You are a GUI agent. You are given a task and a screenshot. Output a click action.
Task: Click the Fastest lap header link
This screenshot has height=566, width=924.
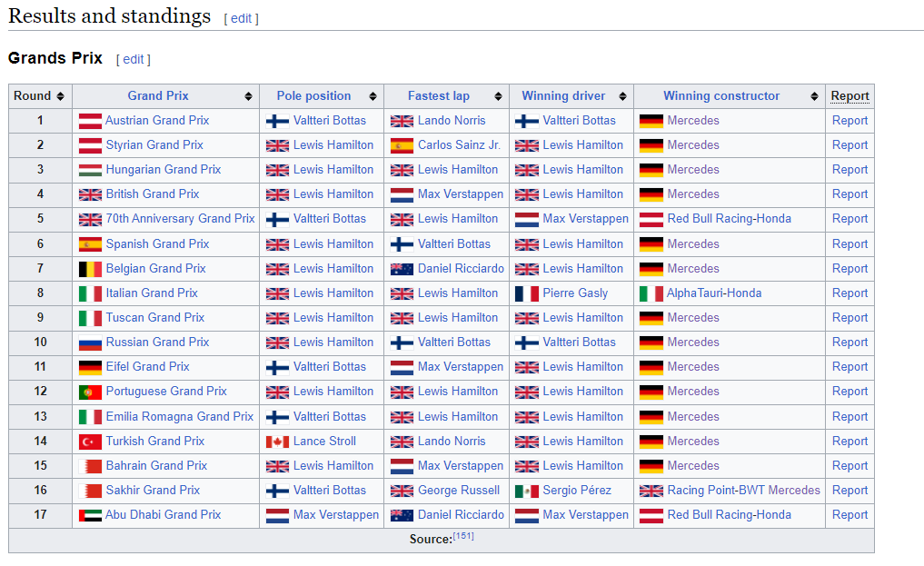coord(439,96)
